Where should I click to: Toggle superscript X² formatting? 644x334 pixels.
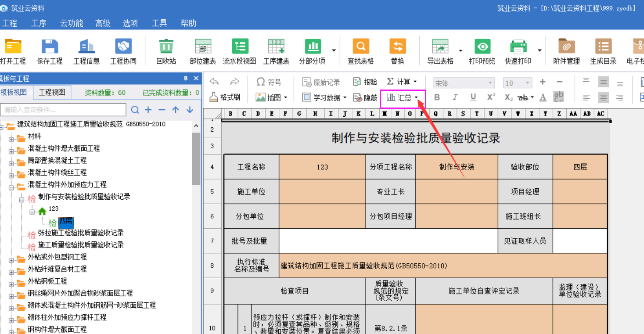tap(491, 97)
